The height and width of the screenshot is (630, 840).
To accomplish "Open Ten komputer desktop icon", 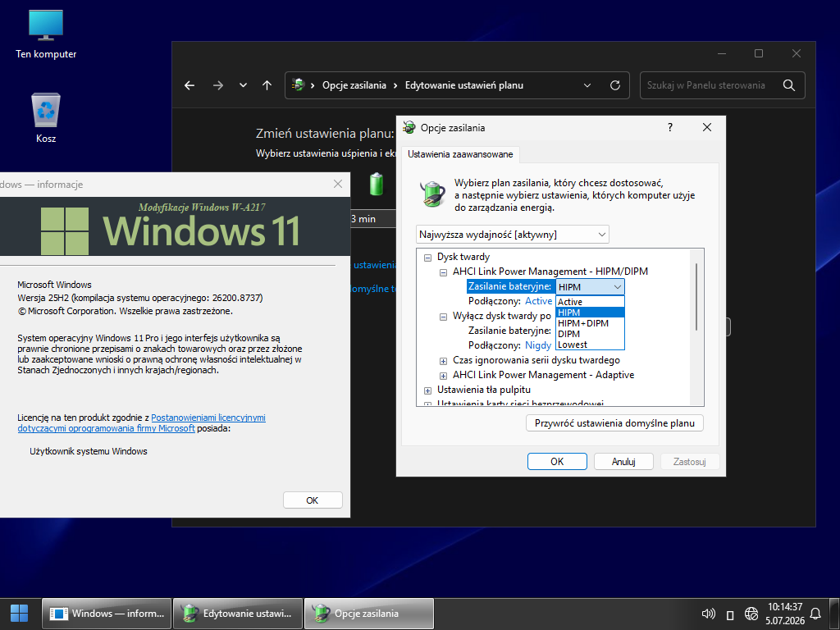I will 46,34.
